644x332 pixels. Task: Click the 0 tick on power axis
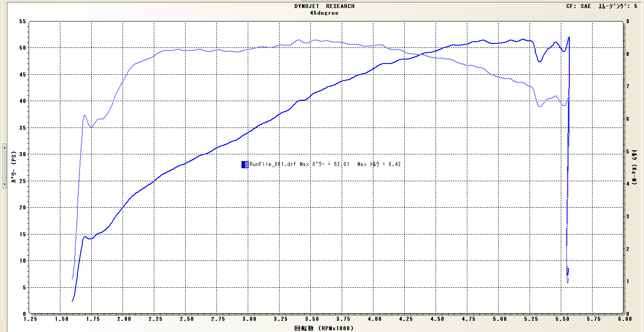pyautogui.click(x=24, y=314)
